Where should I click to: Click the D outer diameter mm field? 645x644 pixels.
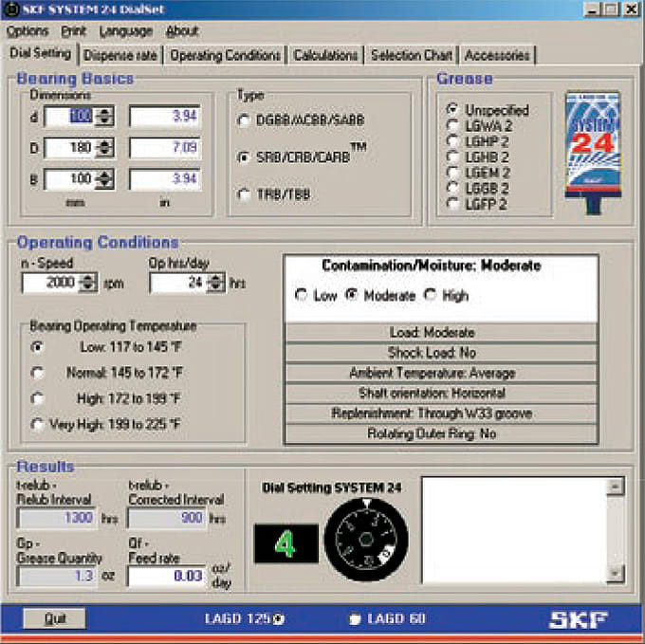click(x=69, y=148)
